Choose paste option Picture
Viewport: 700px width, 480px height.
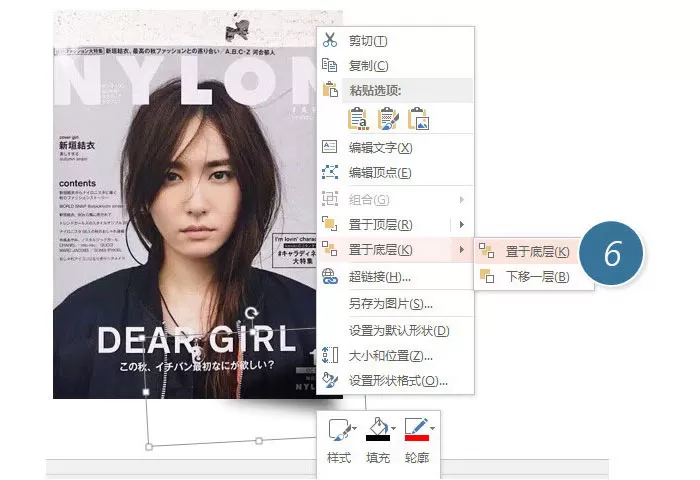tap(418, 118)
